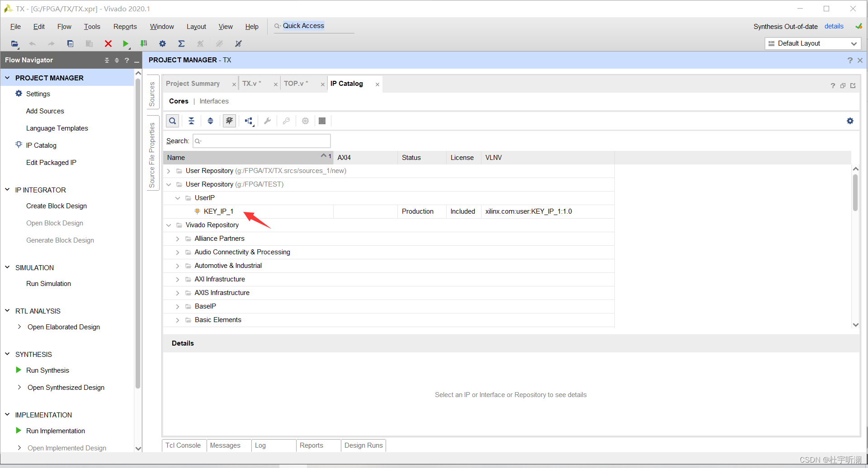Click the red X delete icon
Screen dimensions: 868x468
point(108,44)
